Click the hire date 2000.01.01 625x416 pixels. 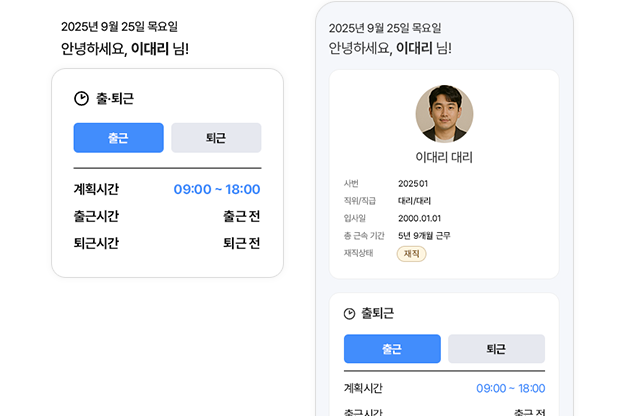click(x=420, y=218)
